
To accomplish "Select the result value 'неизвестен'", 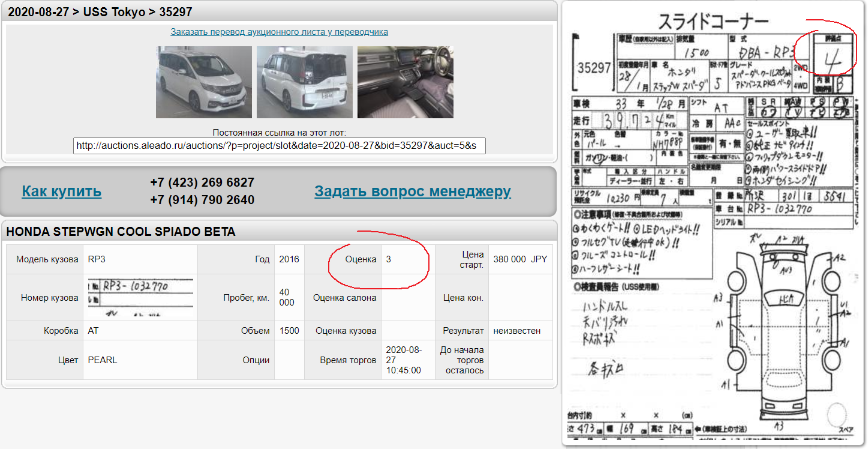I will tap(517, 331).
